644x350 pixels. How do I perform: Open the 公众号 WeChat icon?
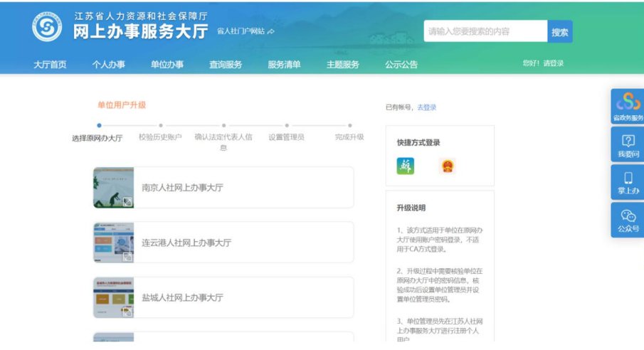(628, 220)
